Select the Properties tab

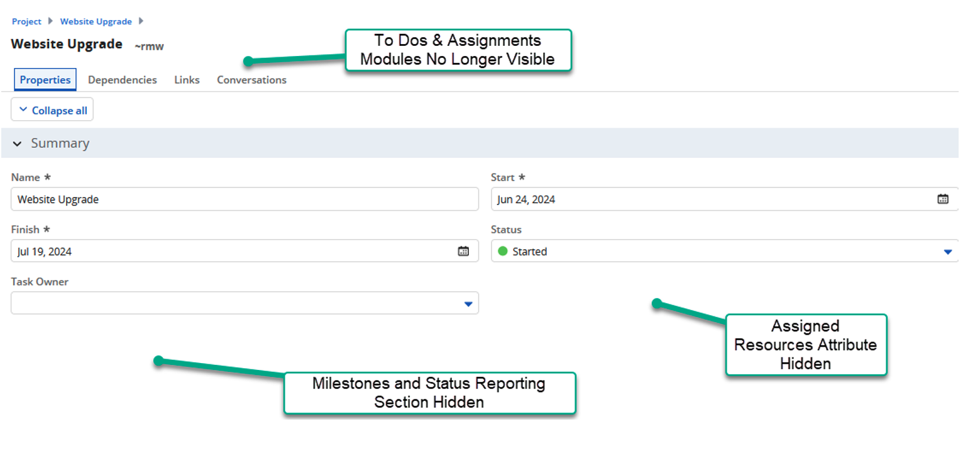45,80
